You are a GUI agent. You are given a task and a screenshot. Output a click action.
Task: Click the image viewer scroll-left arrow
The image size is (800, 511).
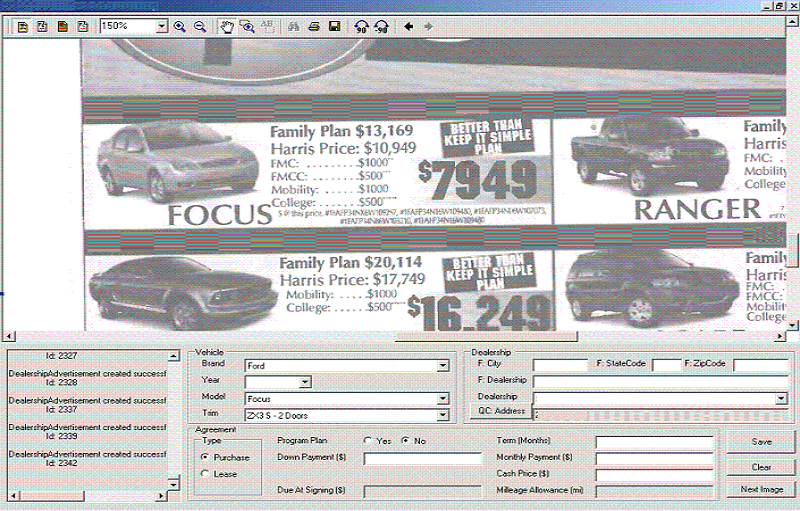[10, 337]
